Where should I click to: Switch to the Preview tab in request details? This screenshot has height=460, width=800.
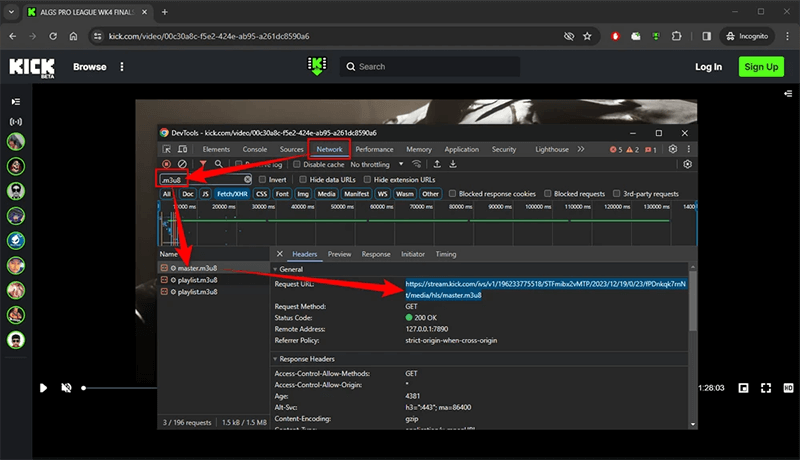[x=339, y=254]
